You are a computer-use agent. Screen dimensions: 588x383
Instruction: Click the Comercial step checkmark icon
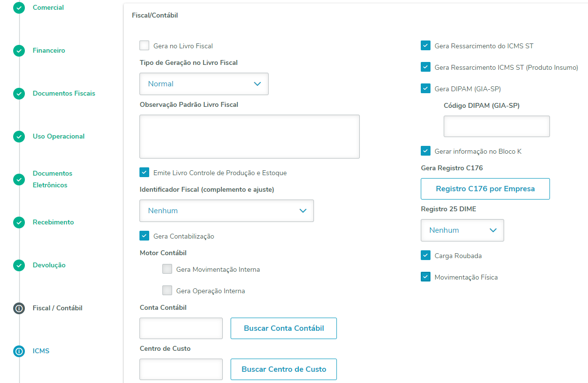19,8
